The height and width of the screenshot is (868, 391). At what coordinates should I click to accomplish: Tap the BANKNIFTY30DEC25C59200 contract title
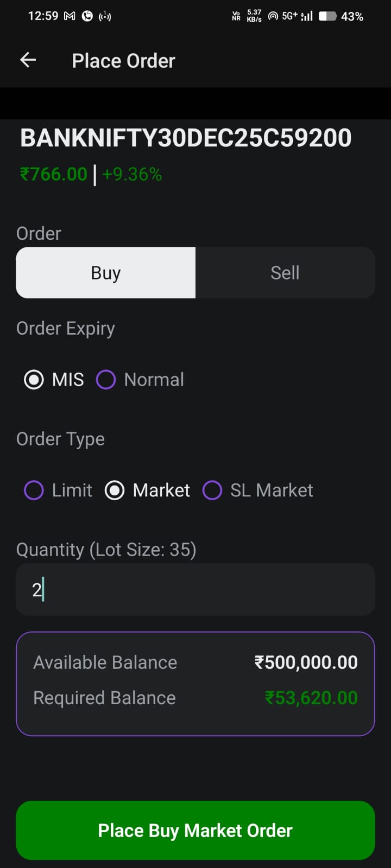[x=186, y=138]
